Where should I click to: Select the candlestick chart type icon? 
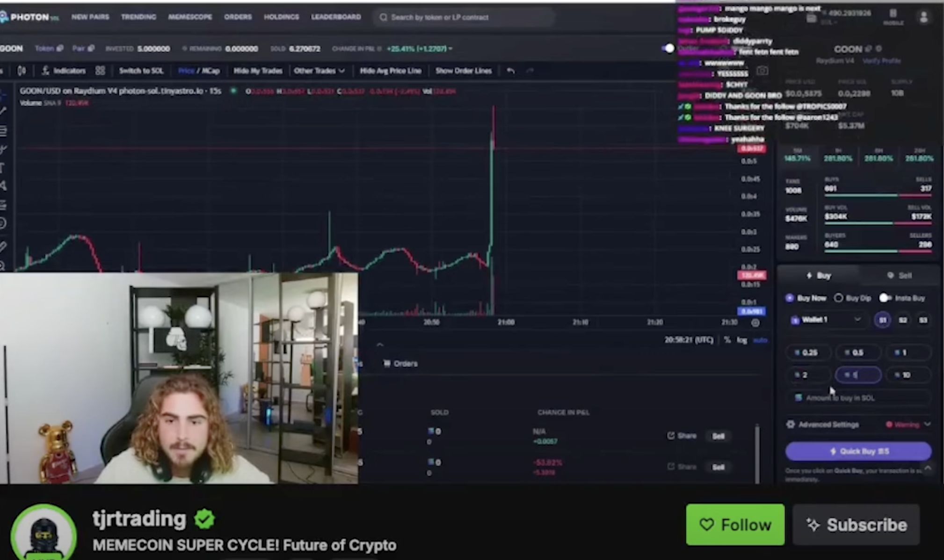(22, 71)
